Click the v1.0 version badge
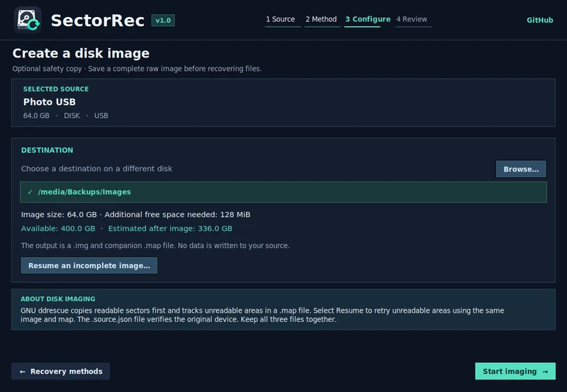 [x=163, y=21]
